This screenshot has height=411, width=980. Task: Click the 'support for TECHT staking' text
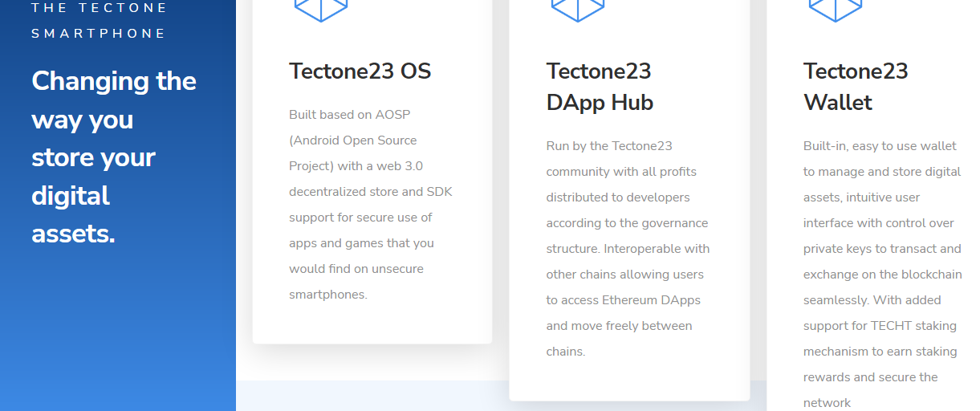880,326
